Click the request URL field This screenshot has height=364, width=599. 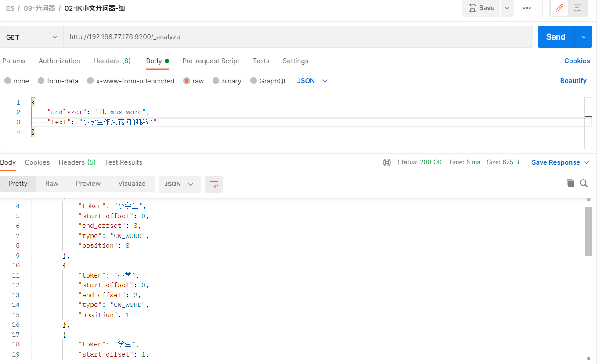[x=298, y=37]
